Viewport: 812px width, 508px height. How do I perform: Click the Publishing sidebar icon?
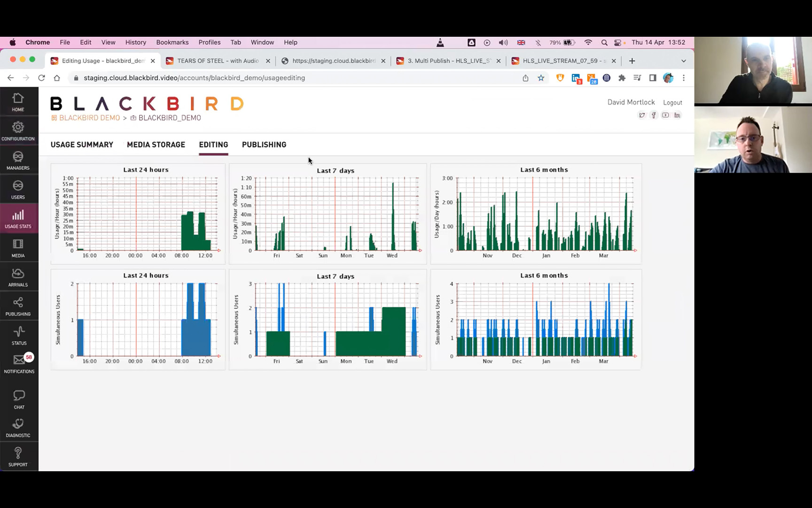pyautogui.click(x=18, y=306)
